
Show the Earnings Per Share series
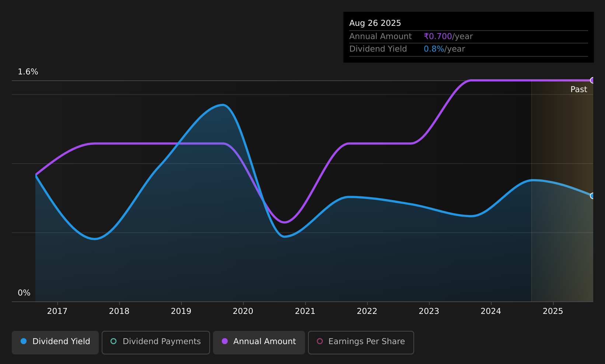coord(361,342)
